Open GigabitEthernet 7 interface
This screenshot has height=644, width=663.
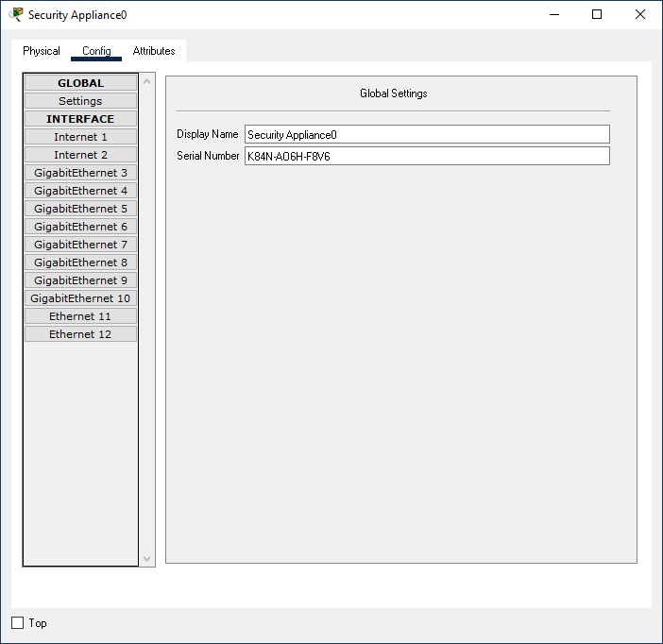[81, 245]
